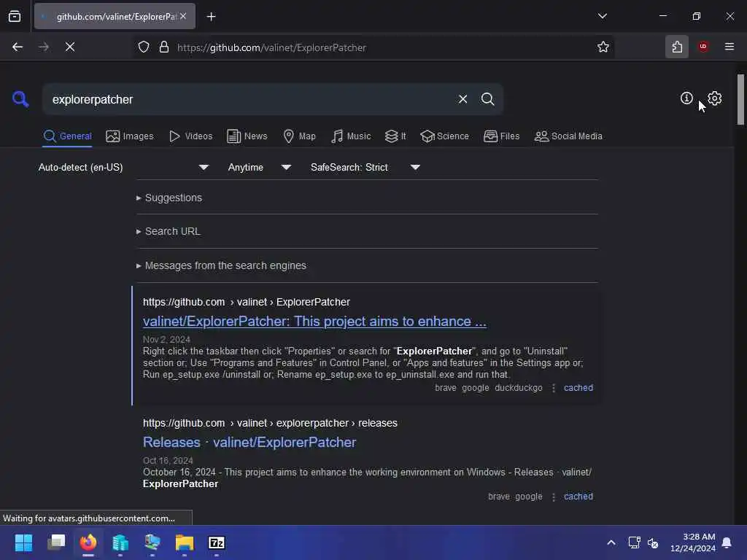Open 7-Zip from the taskbar
Image resolution: width=747 pixels, height=560 pixels.
[217, 542]
